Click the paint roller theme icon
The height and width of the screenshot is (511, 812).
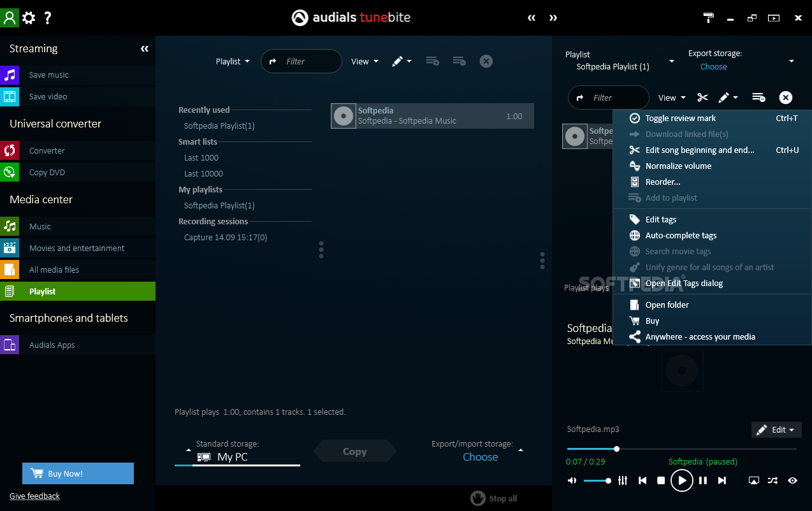point(709,18)
